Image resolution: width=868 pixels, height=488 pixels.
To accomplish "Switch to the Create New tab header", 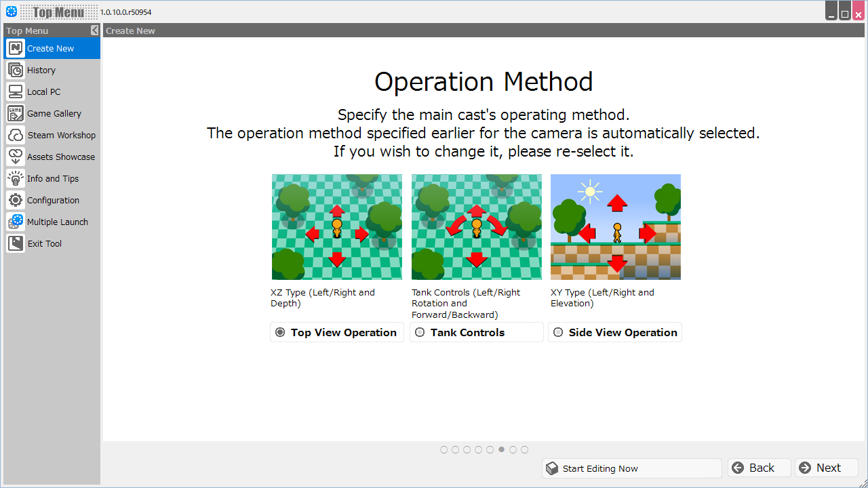I will pyautogui.click(x=130, y=30).
